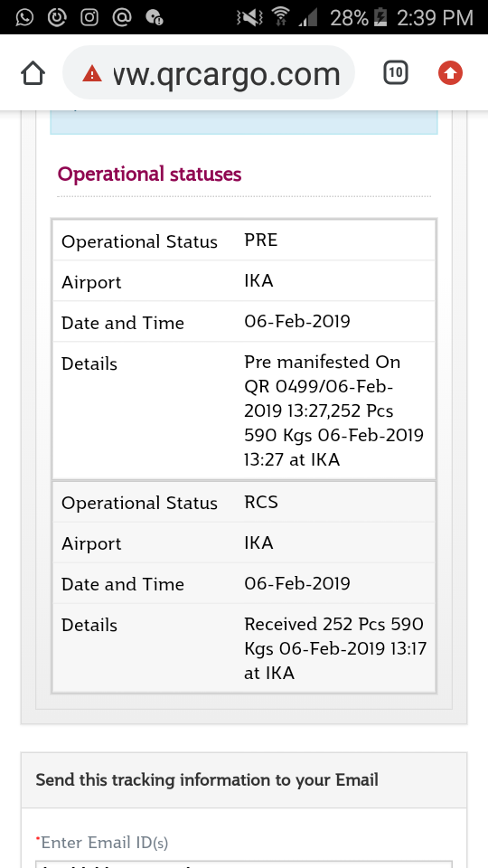
Task: Tap the red security warning triangle
Action: (92, 73)
